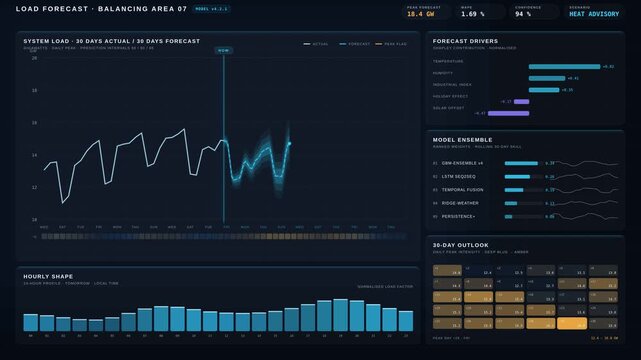Click the NOW marker on the load chart
The image size is (641, 360).
click(x=223, y=51)
